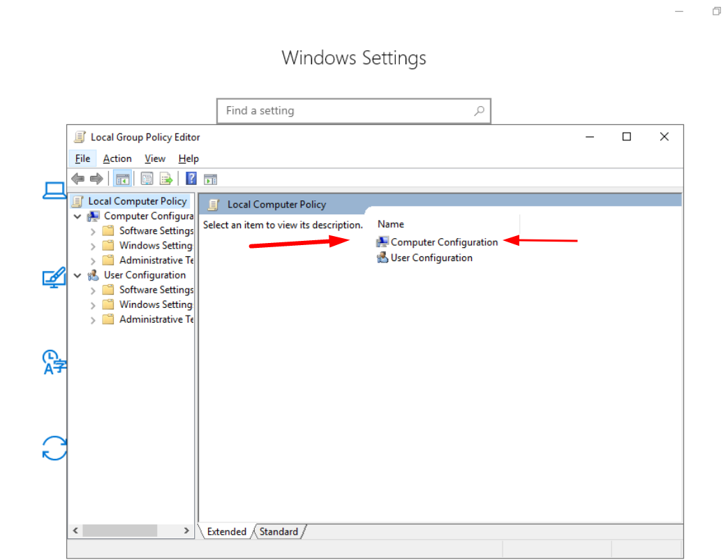Image resolution: width=728 pixels, height=560 pixels.
Task: Switch to the Standard tab
Action: tap(278, 532)
